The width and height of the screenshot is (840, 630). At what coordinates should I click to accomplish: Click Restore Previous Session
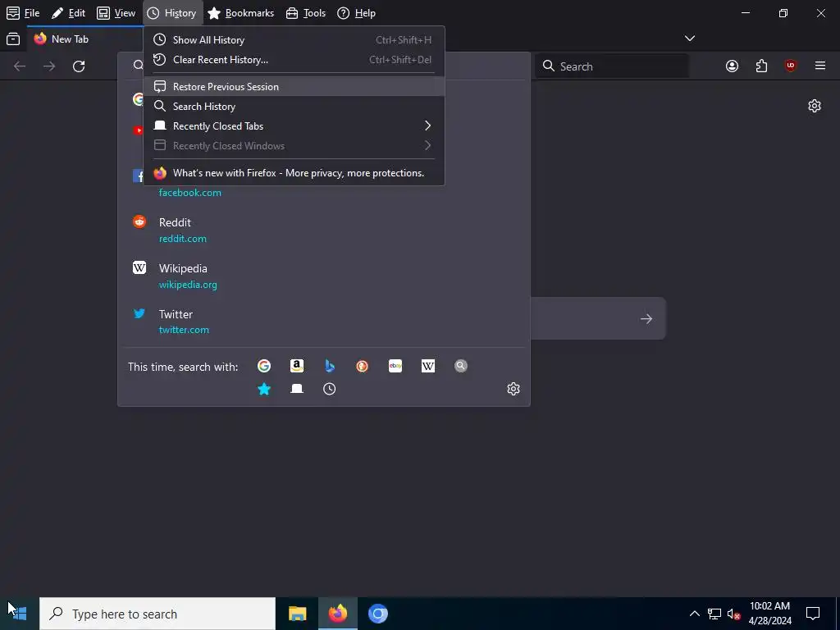click(x=294, y=86)
